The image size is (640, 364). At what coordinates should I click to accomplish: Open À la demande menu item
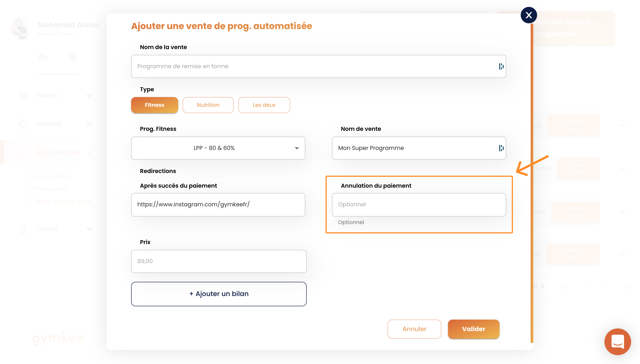click(x=58, y=152)
